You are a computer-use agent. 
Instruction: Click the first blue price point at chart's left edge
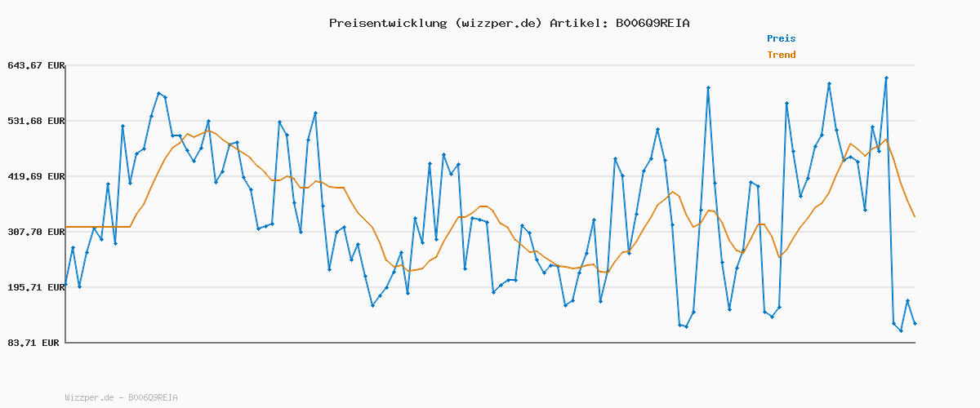click(x=66, y=286)
